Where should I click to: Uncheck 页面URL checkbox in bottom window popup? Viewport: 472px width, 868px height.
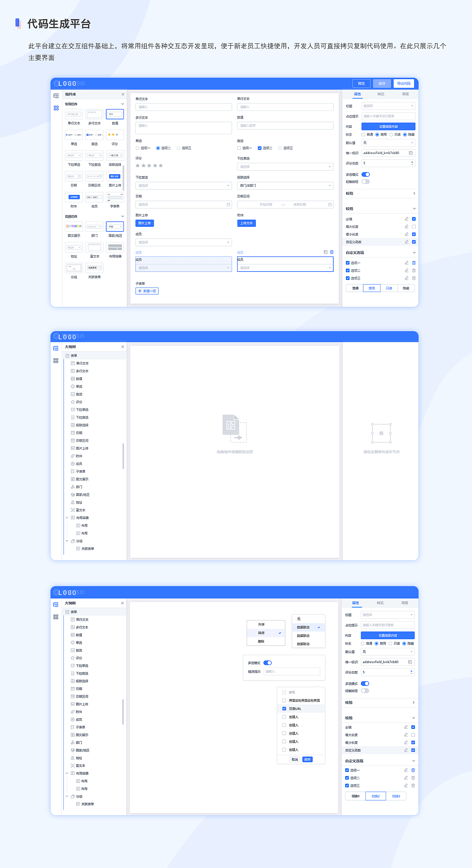click(284, 708)
